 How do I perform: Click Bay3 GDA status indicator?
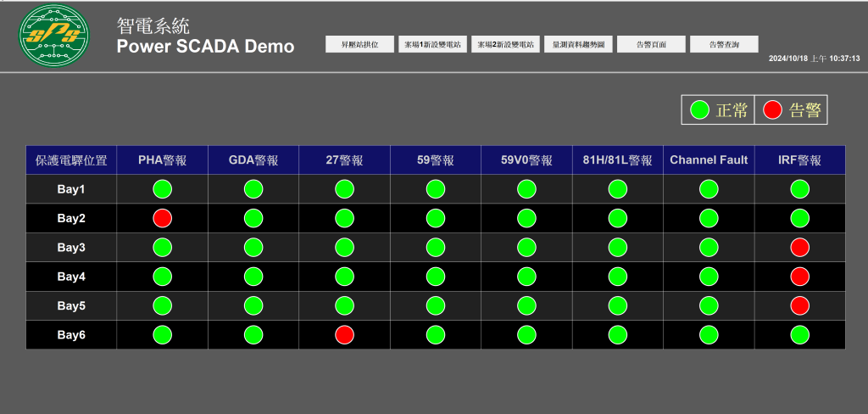pyautogui.click(x=253, y=247)
